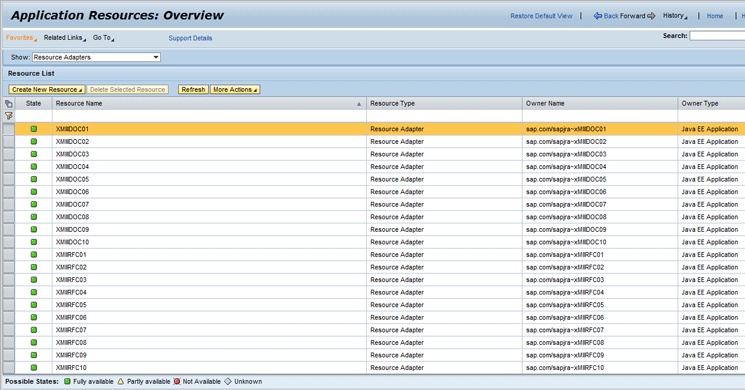Select row selector for XMIIRFC09
Image resolution: width=745 pixels, height=390 pixels.
point(9,355)
